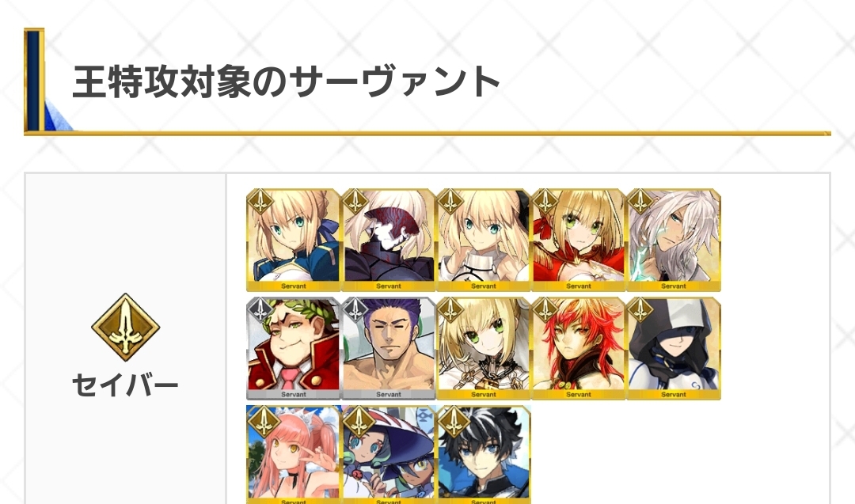The width and height of the screenshot is (855, 504).
Task: Click the セイバー class label text
Action: (125, 385)
